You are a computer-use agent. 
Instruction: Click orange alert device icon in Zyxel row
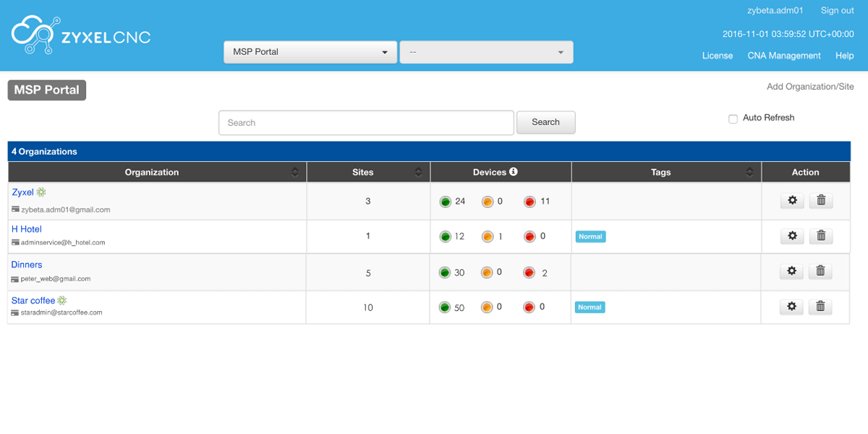point(488,201)
